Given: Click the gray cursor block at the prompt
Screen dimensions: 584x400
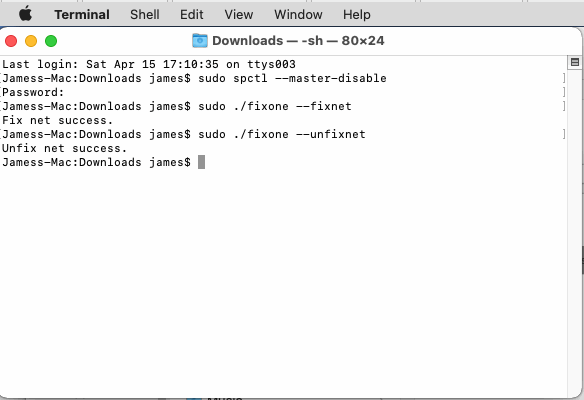Looking at the screenshot, I should [x=201, y=162].
